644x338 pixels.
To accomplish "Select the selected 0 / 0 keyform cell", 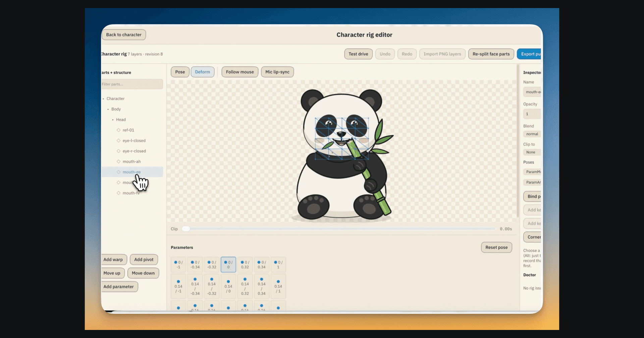I will tap(228, 265).
